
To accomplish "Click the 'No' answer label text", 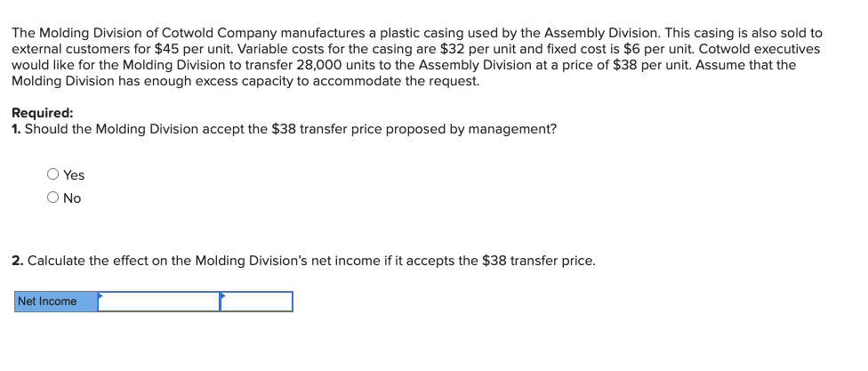I will [x=73, y=198].
